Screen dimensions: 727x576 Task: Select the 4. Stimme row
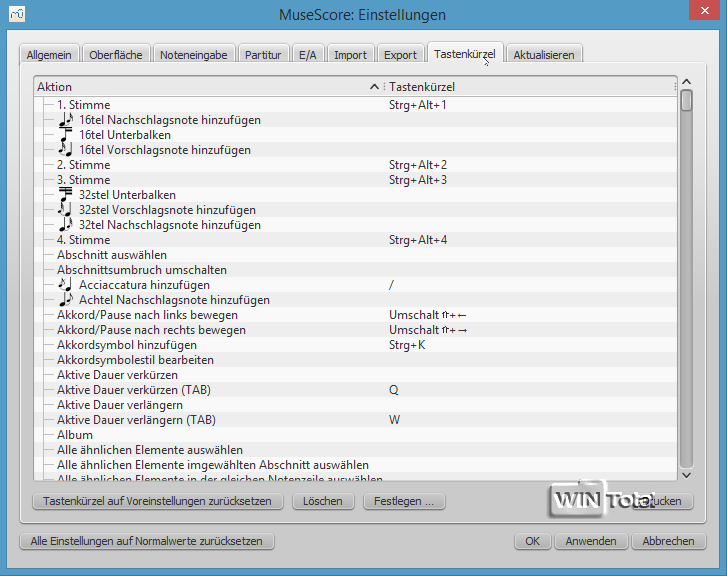point(355,240)
